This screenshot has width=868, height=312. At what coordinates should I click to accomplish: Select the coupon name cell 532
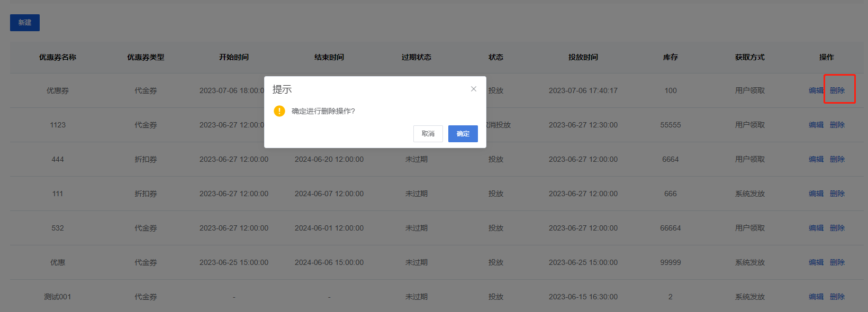(58, 228)
